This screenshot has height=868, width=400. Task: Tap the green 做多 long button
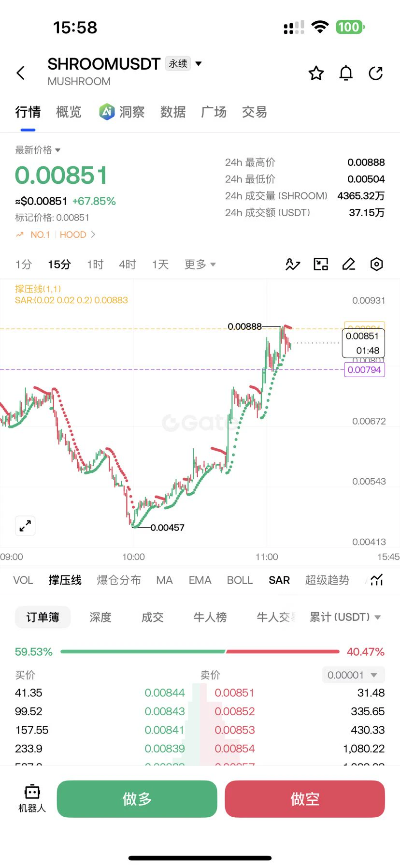pos(137,799)
